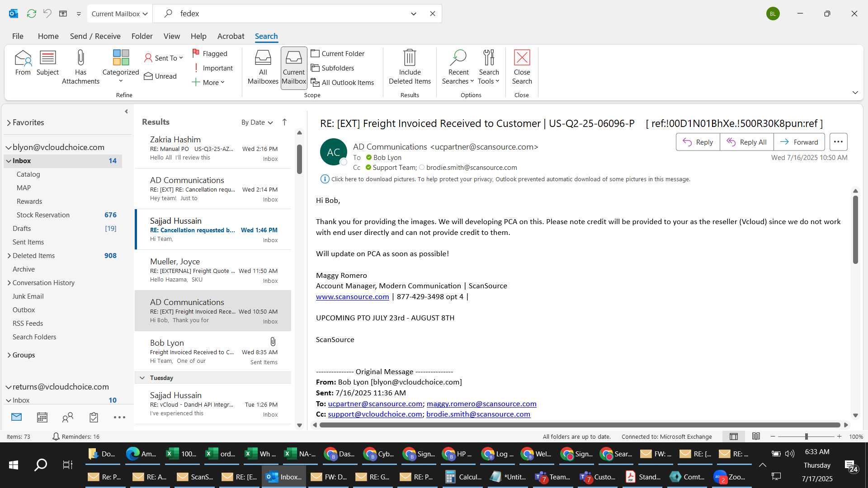Image resolution: width=868 pixels, height=488 pixels.
Task: Expand the Deleted Items folder
Action: click(x=9, y=256)
